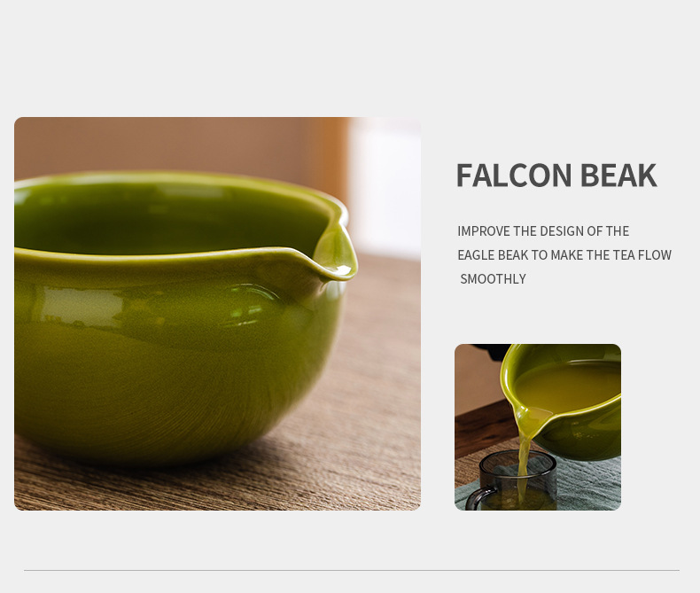
Task: Open the small tea pouring thumbnail
Action: point(537,426)
